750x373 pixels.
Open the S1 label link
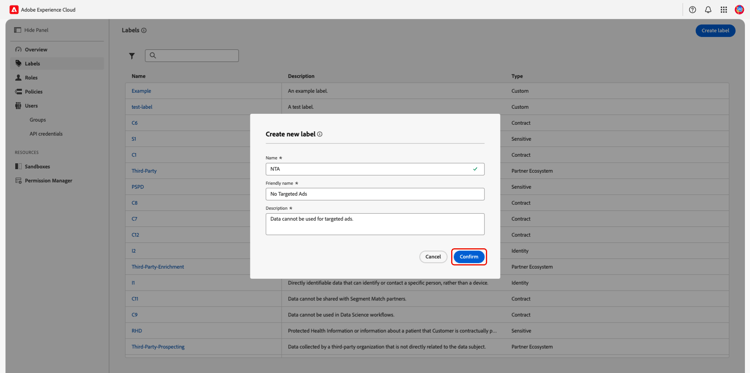(134, 139)
